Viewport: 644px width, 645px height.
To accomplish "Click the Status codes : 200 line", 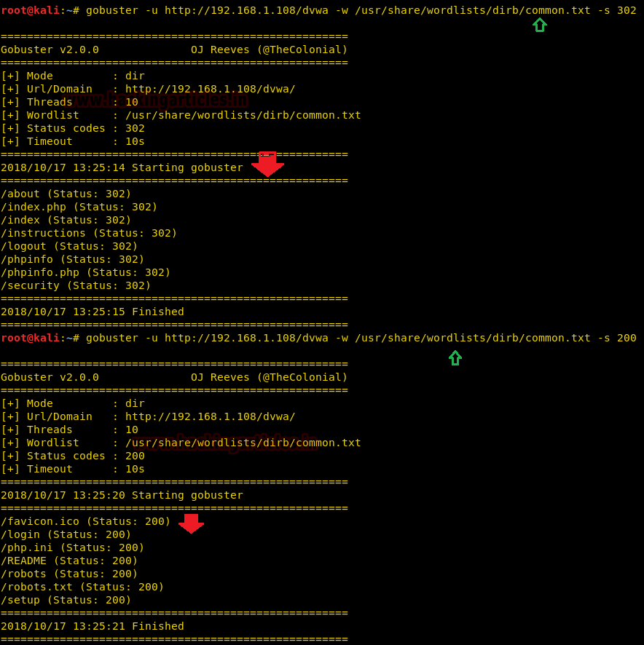I will (73, 456).
